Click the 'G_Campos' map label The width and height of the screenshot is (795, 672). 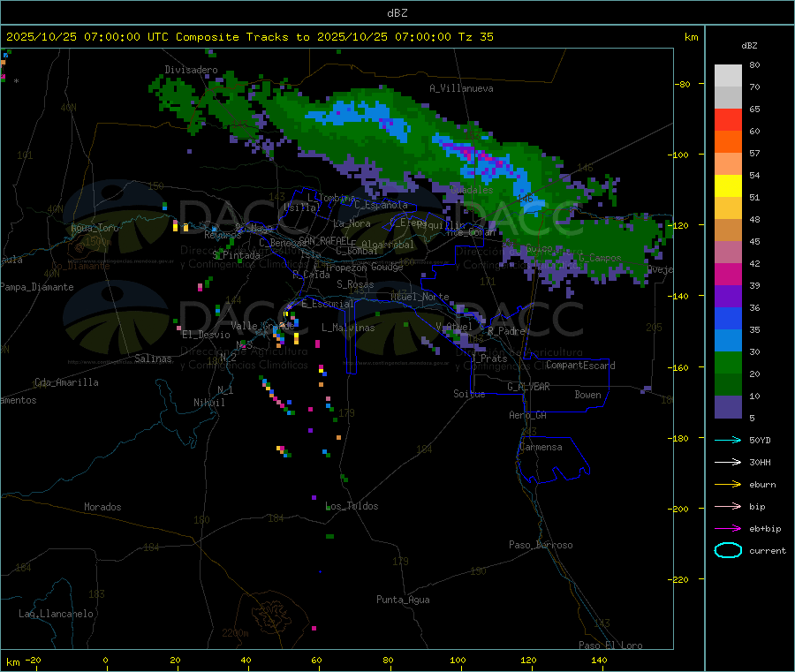pyautogui.click(x=600, y=258)
